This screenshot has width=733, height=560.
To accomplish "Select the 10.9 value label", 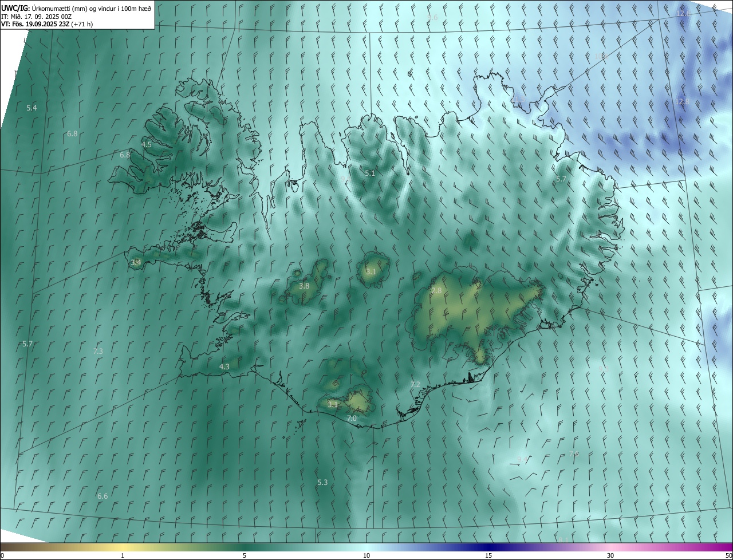I will click(x=601, y=57).
